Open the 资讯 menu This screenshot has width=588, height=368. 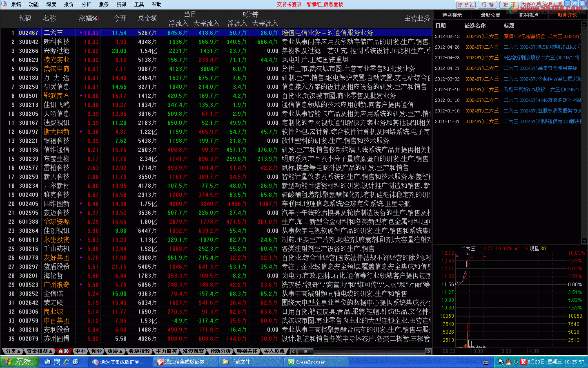122,4
